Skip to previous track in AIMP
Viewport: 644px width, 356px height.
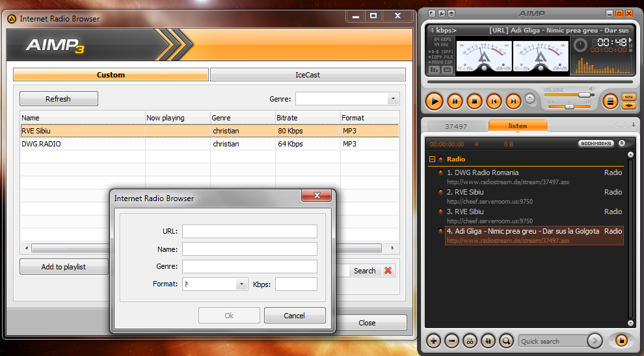494,101
